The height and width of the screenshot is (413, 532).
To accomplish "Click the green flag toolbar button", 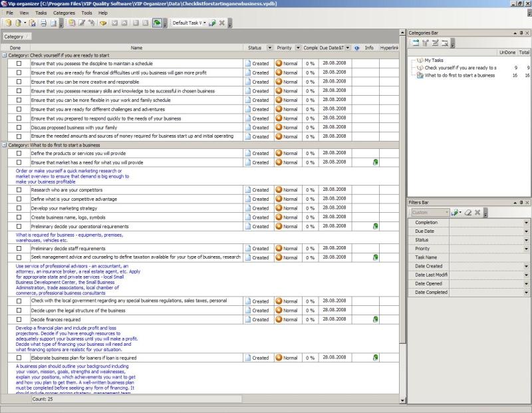I will (x=156, y=23).
